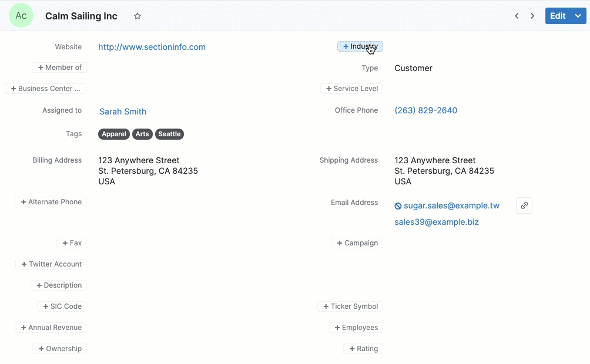
Task: Open the Edit dropdown arrow
Action: point(578,16)
